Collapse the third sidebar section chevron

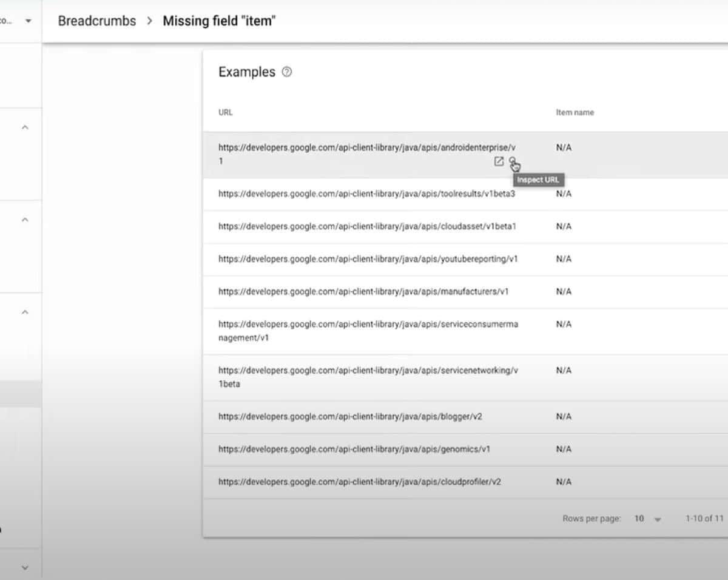pos(25,312)
